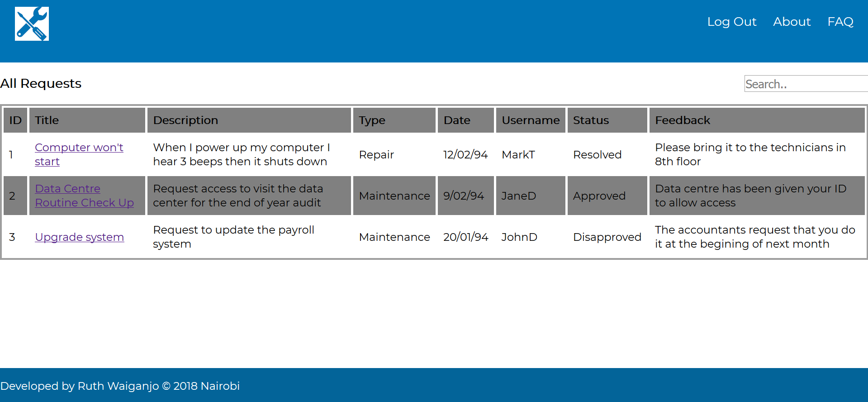
Task: Click footer text 'Developed by Ruth Waiganjo'
Action: point(80,386)
